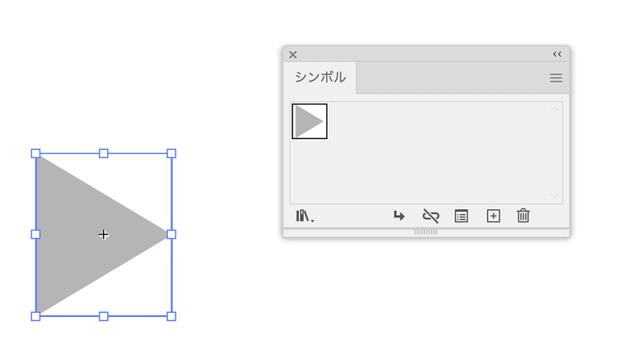This screenshot has width=618, height=364.
Task: Select the triangle symbol thumbnail
Action: (x=309, y=121)
